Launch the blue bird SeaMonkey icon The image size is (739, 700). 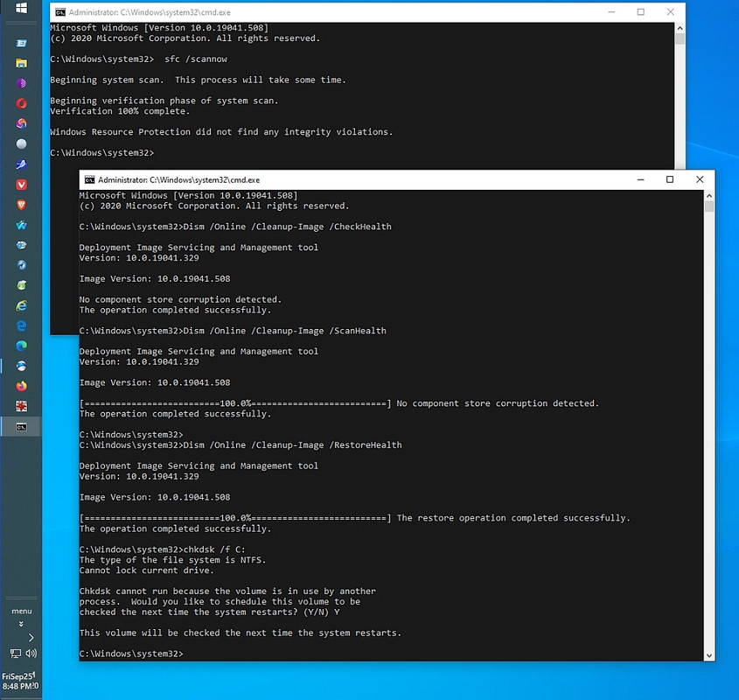click(x=21, y=164)
